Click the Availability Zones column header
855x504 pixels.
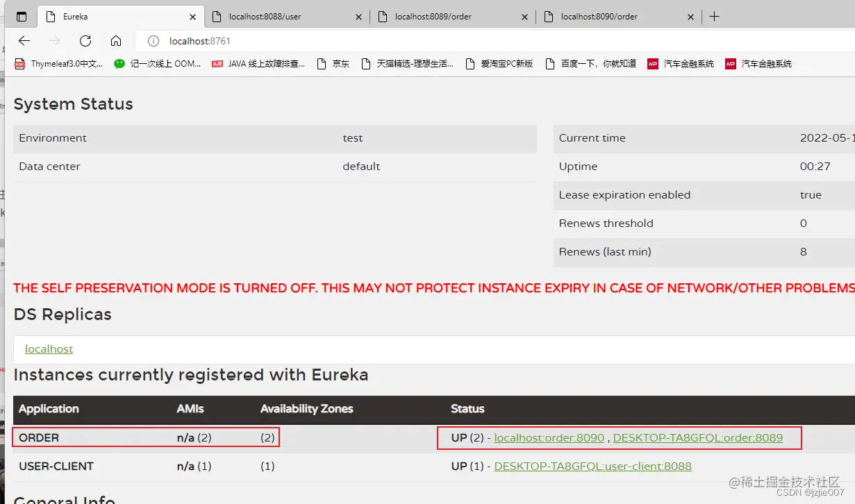[307, 409]
